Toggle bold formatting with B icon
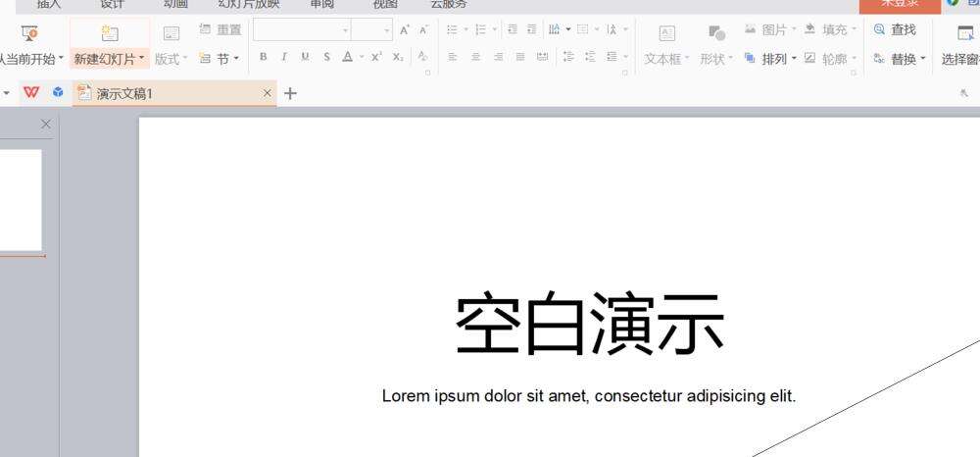Viewport: 980px width, 457px height. coord(263,58)
